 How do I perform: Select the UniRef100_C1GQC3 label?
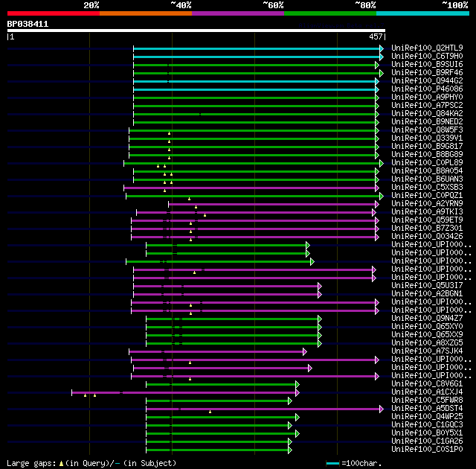point(427,425)
